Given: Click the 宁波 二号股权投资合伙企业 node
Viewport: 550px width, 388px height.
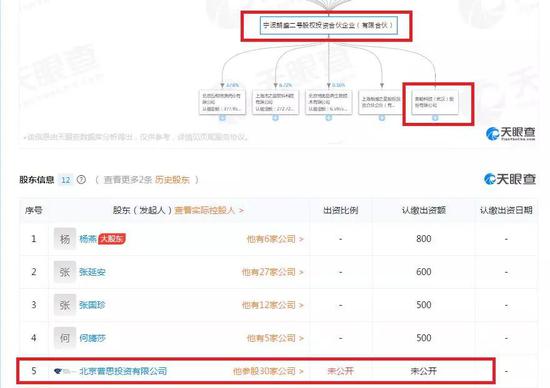Looking at the screenshot, I should 328,25.
